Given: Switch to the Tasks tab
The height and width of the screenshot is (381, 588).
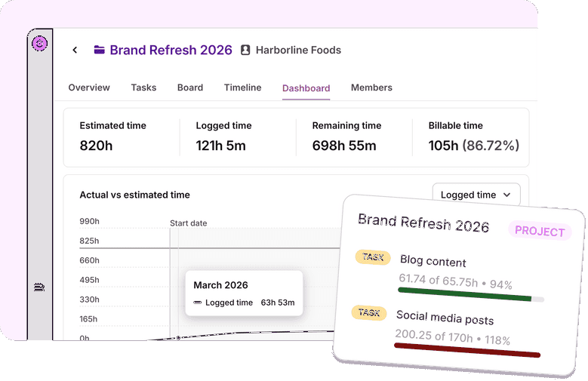Looking at the screenshot, I should [x=143, y=88].
